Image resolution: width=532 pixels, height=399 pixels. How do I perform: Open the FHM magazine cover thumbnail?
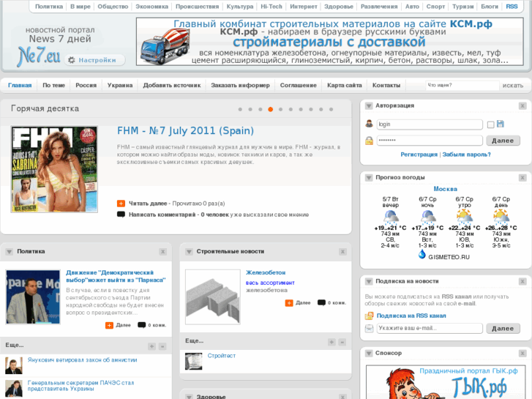(54, 169)
